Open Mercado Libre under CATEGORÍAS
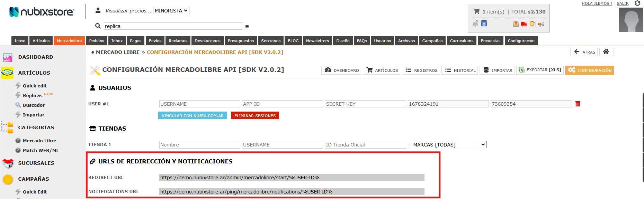Image resolution: width=644 pixels, height=199 pixels. click(39, 141)
